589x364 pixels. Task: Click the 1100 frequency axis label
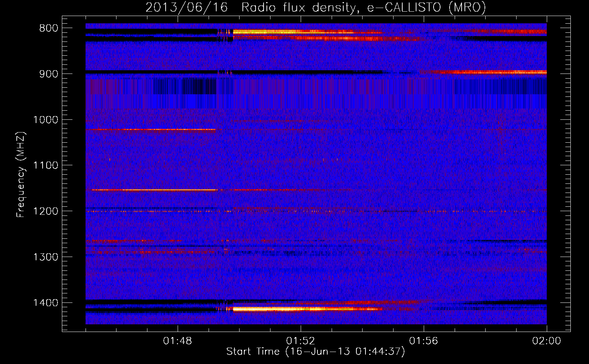click(46, 166)
